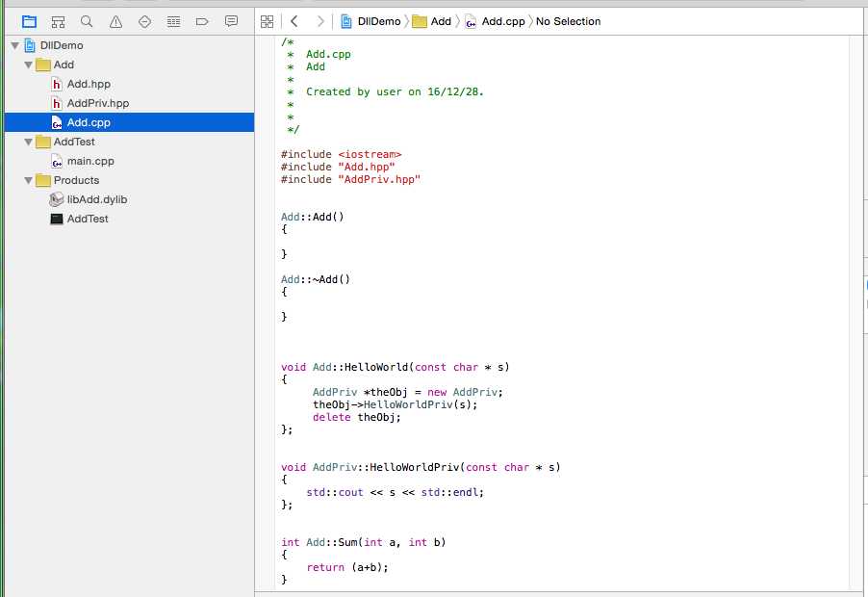This screenshot has height=597, width=868.
Task: Click the AddPriv::HelloWorldPriv definition line
Action: tap(421, 467)
